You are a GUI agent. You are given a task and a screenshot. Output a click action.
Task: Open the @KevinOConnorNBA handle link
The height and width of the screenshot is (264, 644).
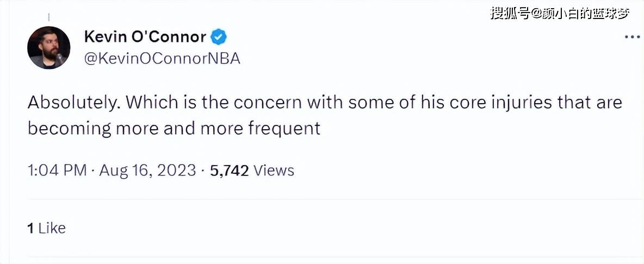(162, 59)
